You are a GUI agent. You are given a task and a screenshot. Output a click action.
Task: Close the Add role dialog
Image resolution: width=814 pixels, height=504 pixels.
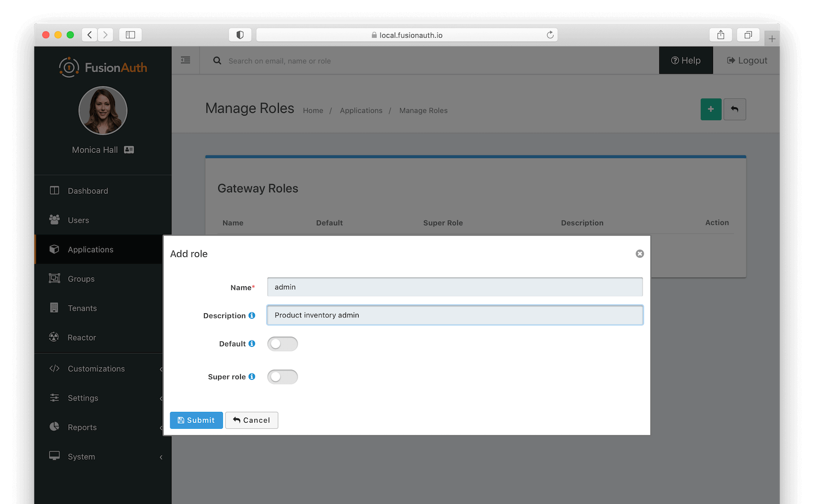coord(639,254)
